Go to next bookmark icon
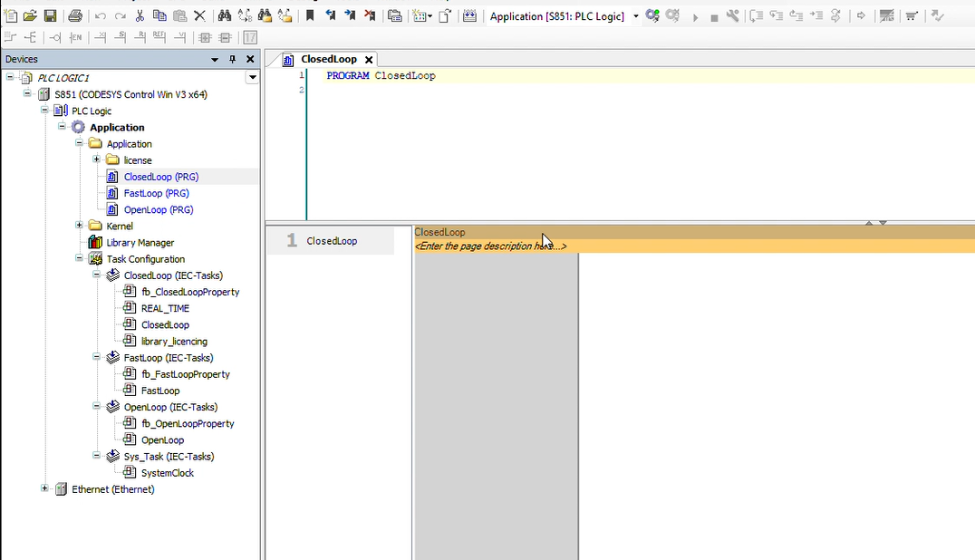The image size is (975, 560). tap(350, 16)
